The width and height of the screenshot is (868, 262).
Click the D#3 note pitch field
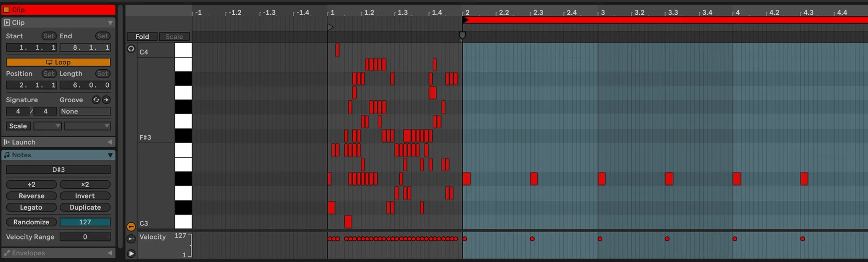(x=58, y=170)
